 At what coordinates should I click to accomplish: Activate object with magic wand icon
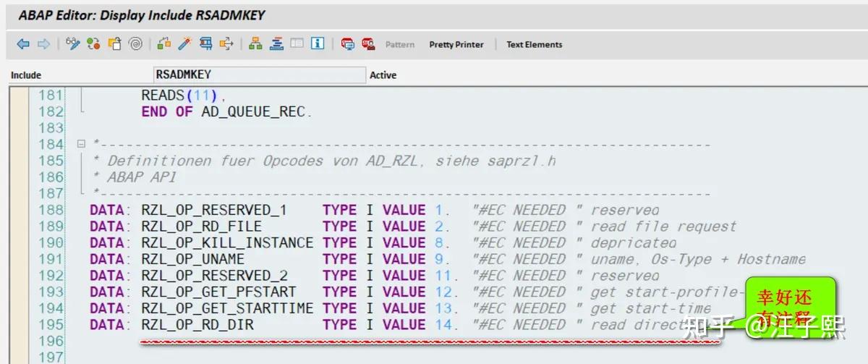pos(184,44)
